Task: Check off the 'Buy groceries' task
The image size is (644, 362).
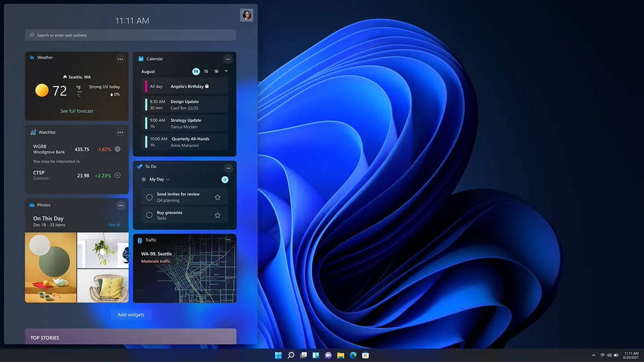Action: coord(148,215)
